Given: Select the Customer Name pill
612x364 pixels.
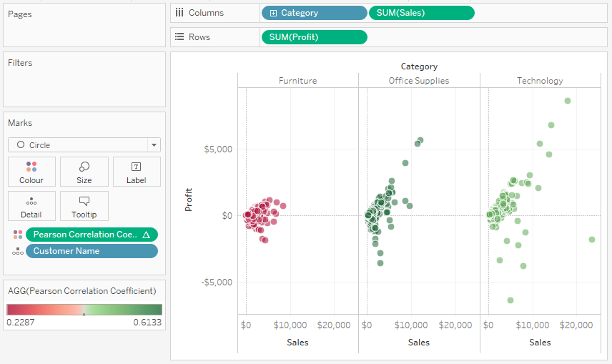Looking at the screenshot, I should 92,251.
